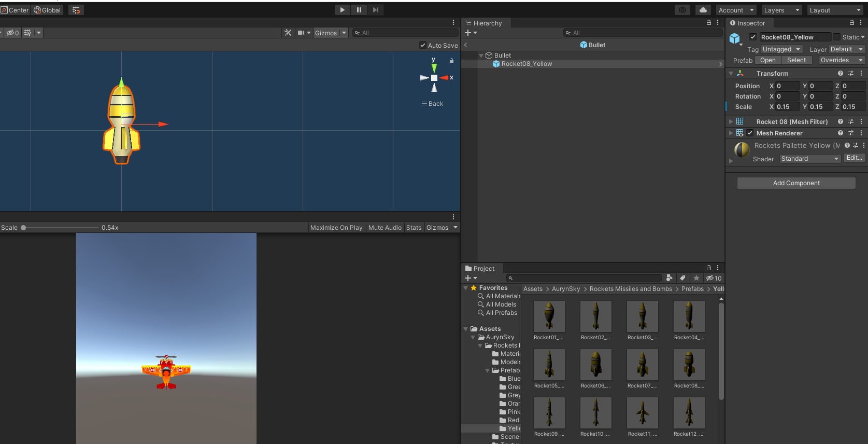
Task: Toggle the Static checkbox
Action: 836,37
